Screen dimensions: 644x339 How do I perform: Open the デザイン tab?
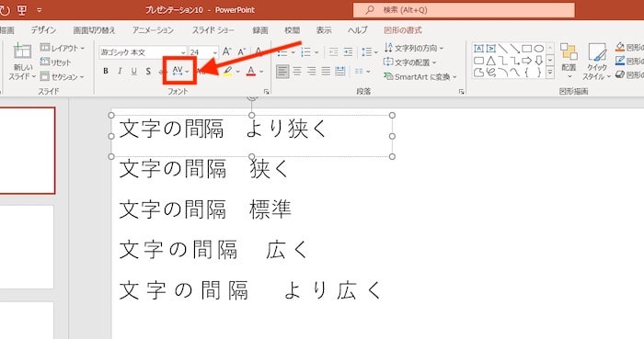click(43, 30)
